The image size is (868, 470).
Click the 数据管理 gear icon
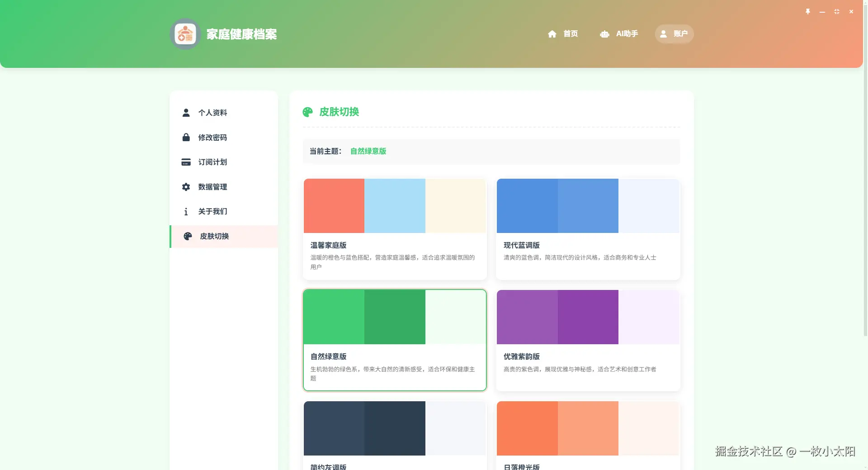pyautogui.click(x=186, y=187)
